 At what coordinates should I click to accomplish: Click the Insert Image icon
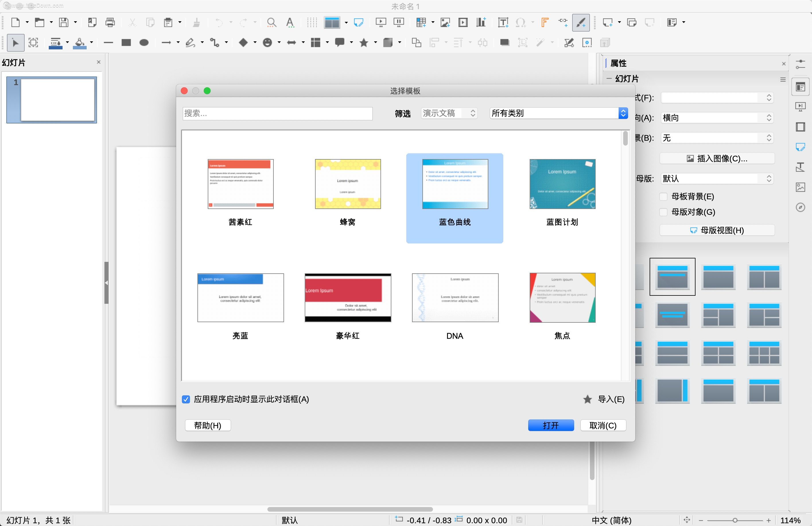445,22
